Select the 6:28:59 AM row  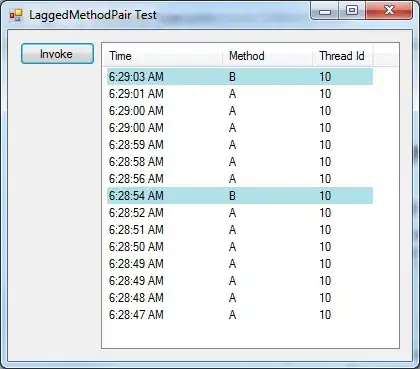[x=240, y=145]
